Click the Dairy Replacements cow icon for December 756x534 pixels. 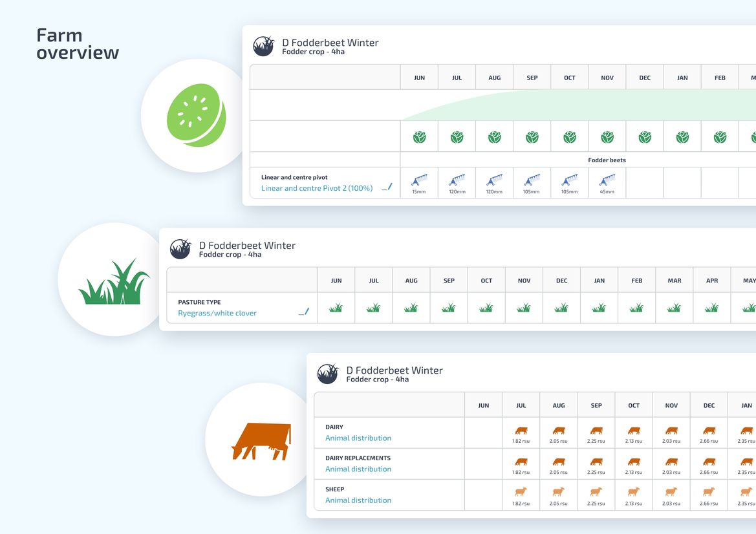(709, 462)
